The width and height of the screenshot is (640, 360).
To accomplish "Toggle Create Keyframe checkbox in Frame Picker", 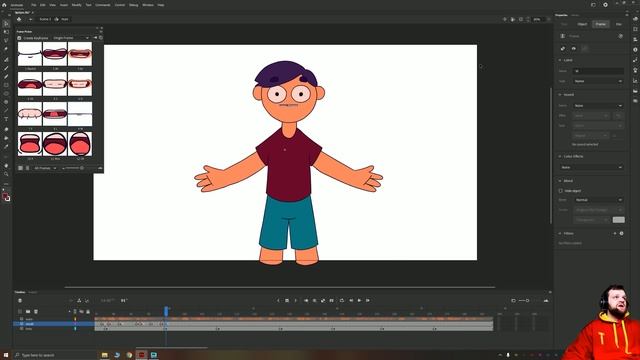I will (x=19, y=38).
